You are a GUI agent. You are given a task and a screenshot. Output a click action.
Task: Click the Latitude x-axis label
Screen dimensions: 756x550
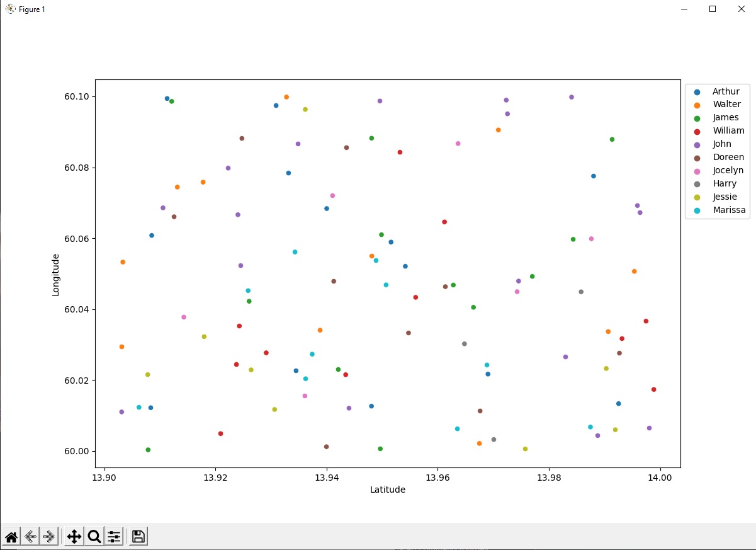[388, 490]
